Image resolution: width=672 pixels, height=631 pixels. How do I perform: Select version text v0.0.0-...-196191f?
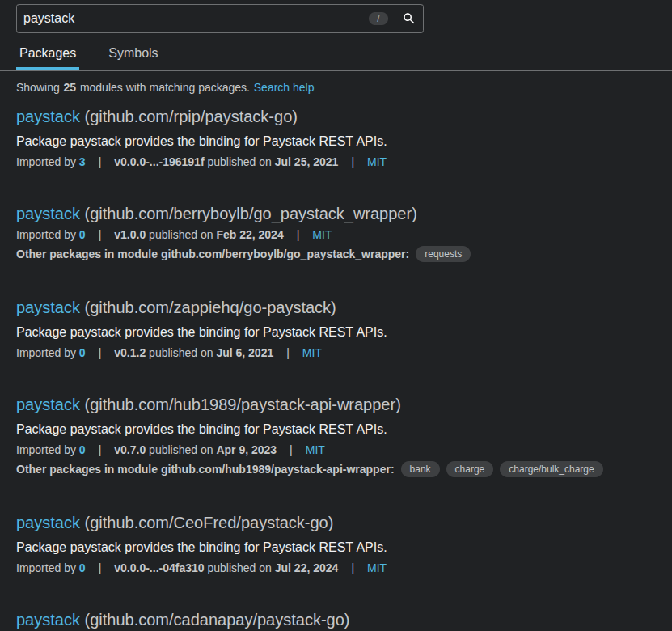tap(159, 162)
